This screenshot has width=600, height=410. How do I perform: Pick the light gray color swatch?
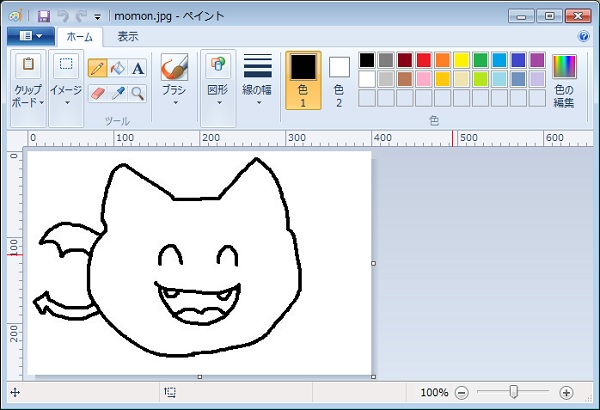pos(386,79)
